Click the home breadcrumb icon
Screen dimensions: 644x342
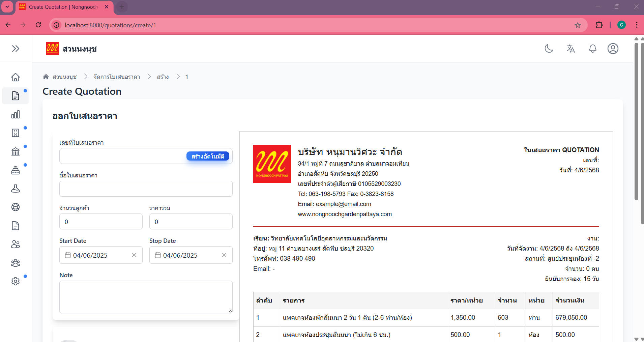[46, 77]
